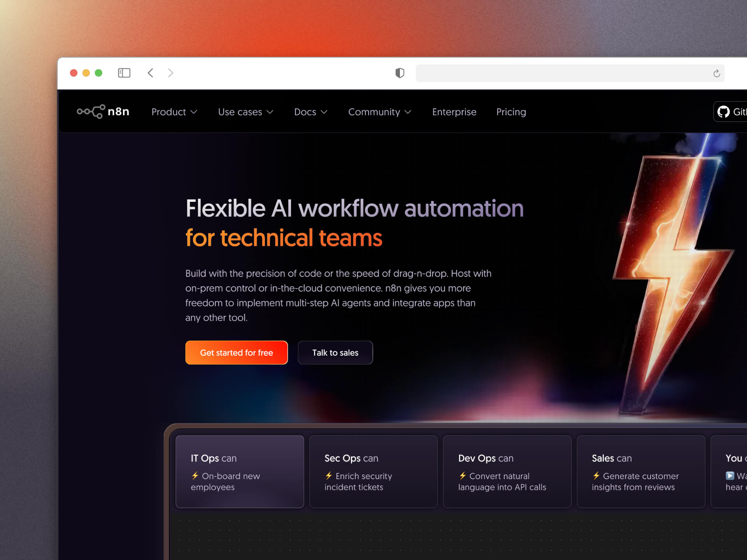
Task: Click the n8n logo
Action: click(x=103, y=112)
